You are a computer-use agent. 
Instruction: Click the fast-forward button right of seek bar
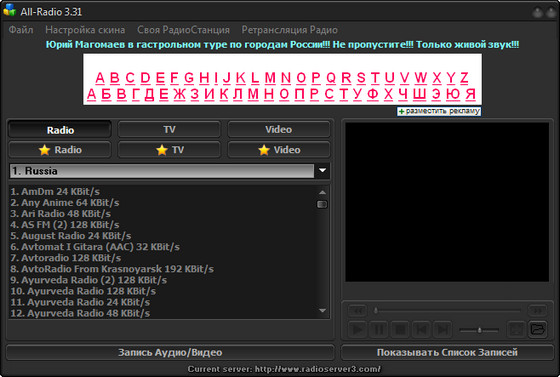(x=538, y=311)
